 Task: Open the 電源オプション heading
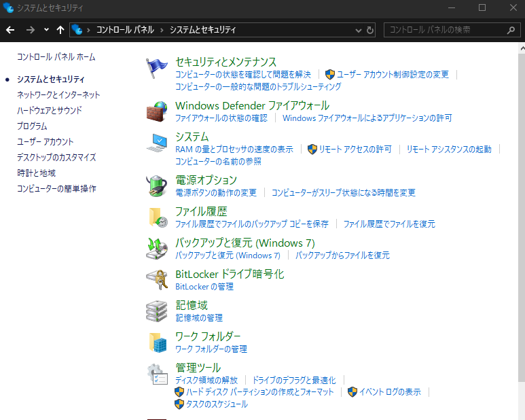(x=206, y=180)
